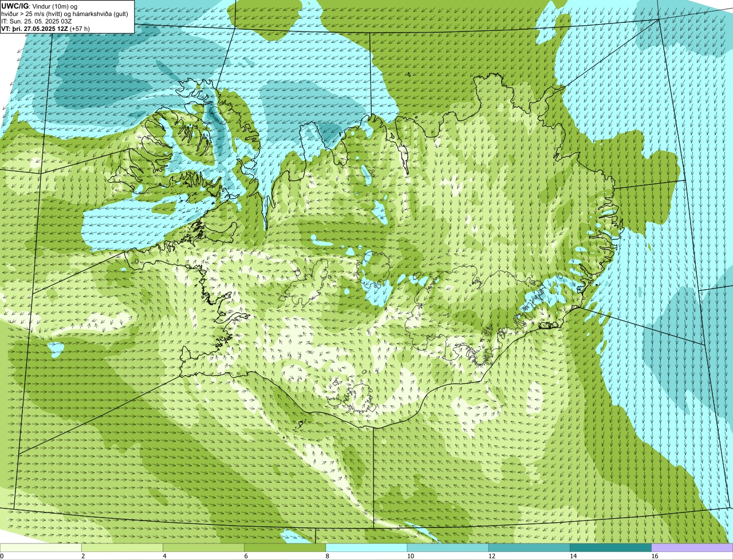
Task: Click the legend scale label '8'
Action: pyautogui.click(x=327, y=556)
